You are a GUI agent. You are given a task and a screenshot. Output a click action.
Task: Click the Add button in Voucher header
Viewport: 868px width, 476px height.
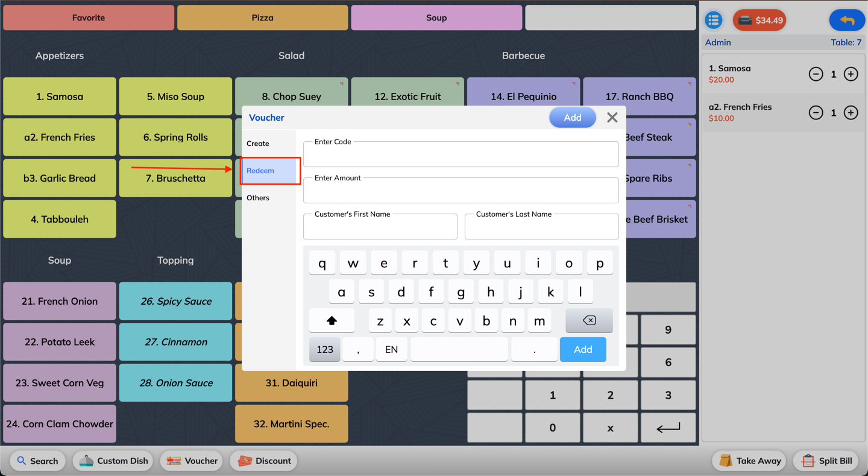point(573,118)
